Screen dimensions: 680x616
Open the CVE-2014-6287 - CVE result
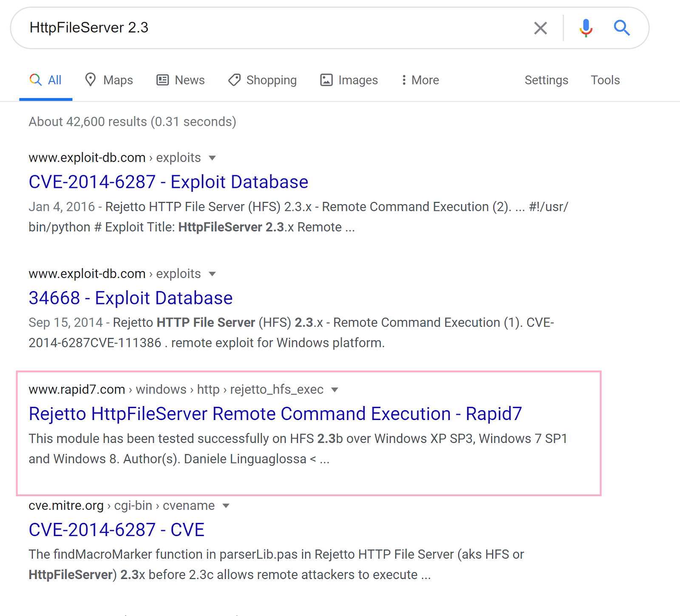(x=116, y=530)
